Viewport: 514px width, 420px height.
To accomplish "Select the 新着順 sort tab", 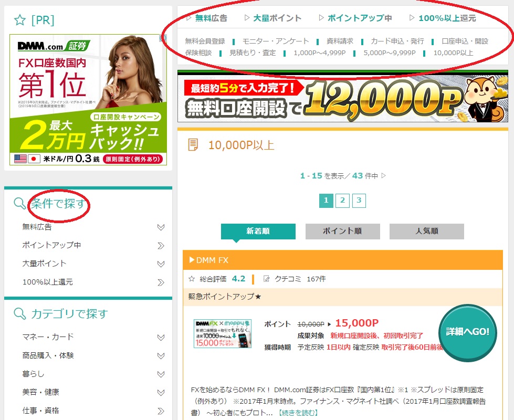I will tap(258, 232).
